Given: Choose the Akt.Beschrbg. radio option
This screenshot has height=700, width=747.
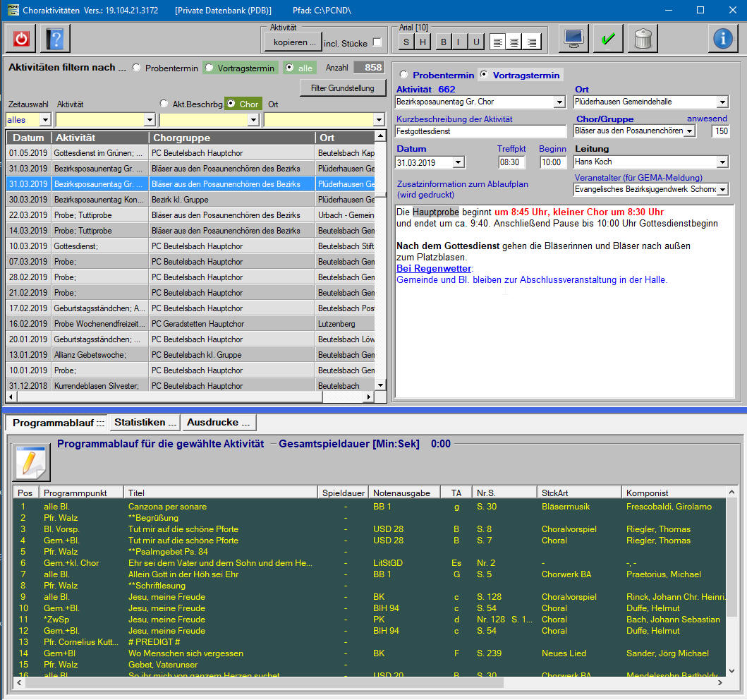Looking at the screenshot, I should pyautogui.click(x=164, y=104).
